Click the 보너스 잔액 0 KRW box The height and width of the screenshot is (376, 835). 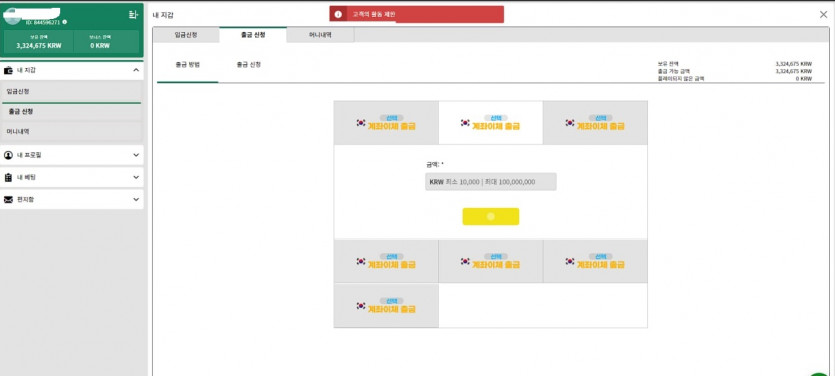pos(107,42)
